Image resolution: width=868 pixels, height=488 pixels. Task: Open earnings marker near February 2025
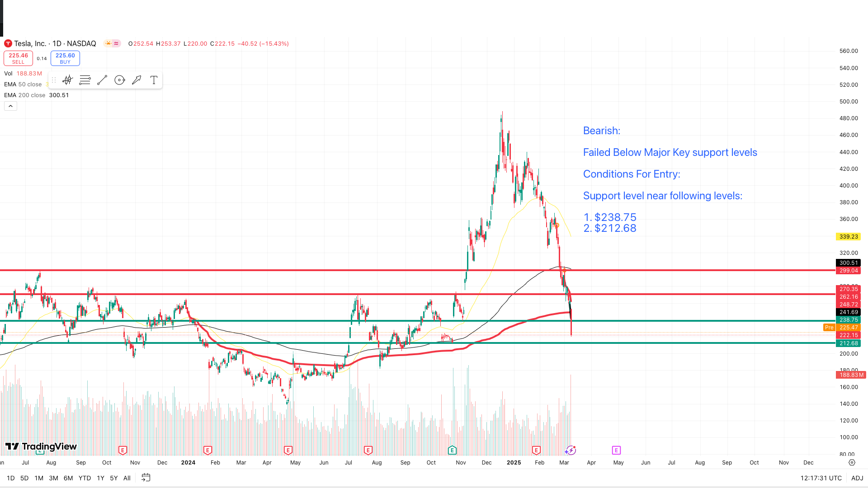pos(536,450)
